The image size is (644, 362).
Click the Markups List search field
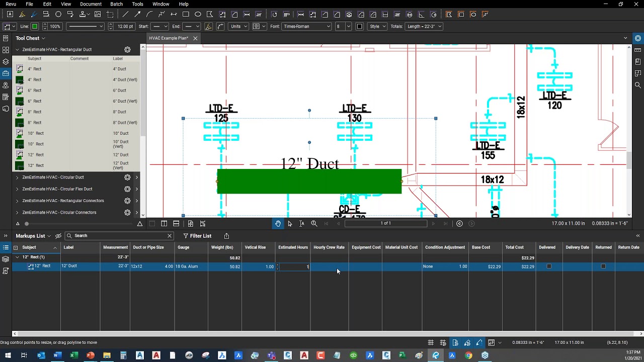119,236
